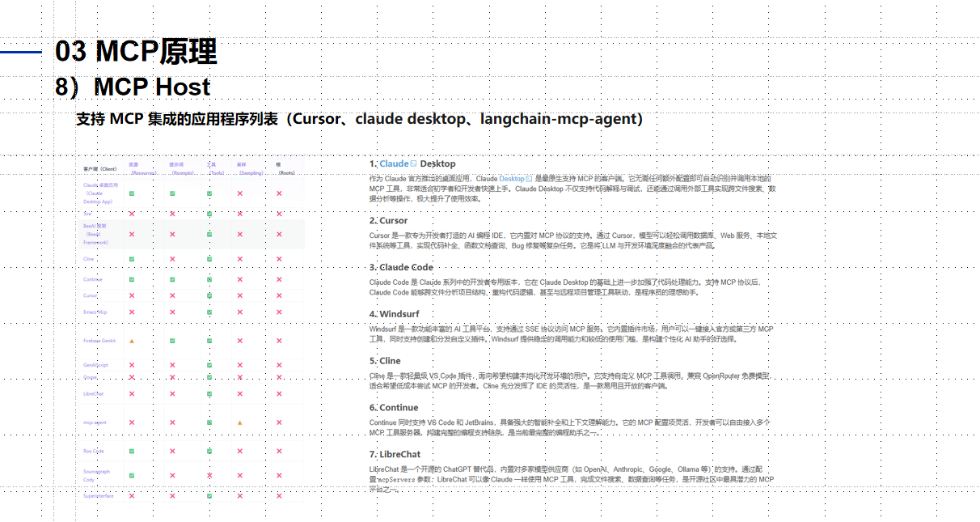Image resolution: width=980 pixels, height=522 pixels.
Task: Click the Client column header text
Action: pyautogui.click(x=100, y=168)
